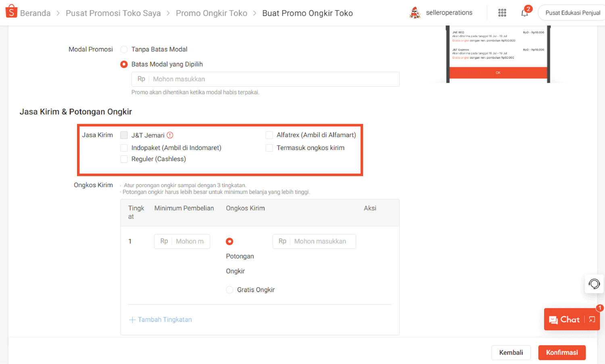This screenshot has width=605, height=364.
Task: Tick the Reguler (Cashless) checkbox
Action: (124, 159)
